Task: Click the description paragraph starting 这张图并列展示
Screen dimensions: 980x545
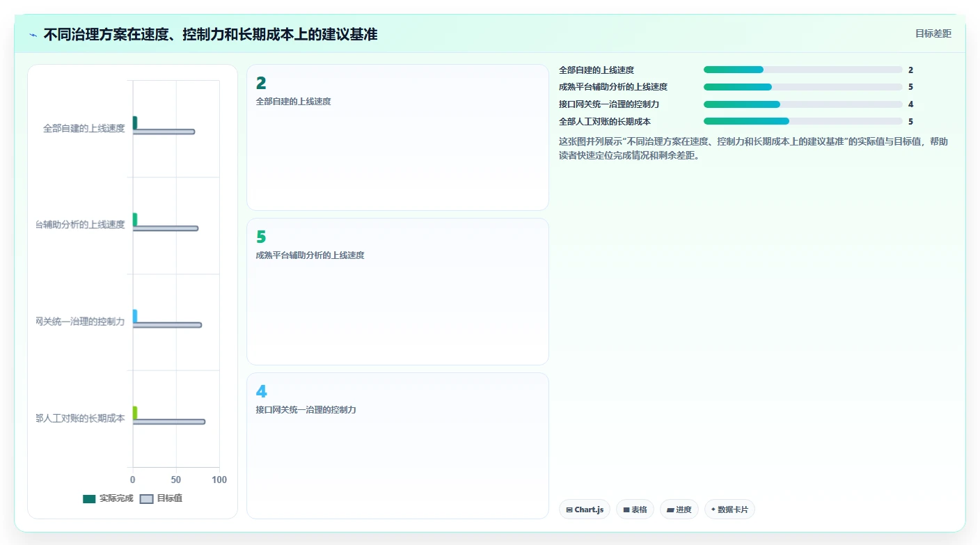Action: pos(753,148)
